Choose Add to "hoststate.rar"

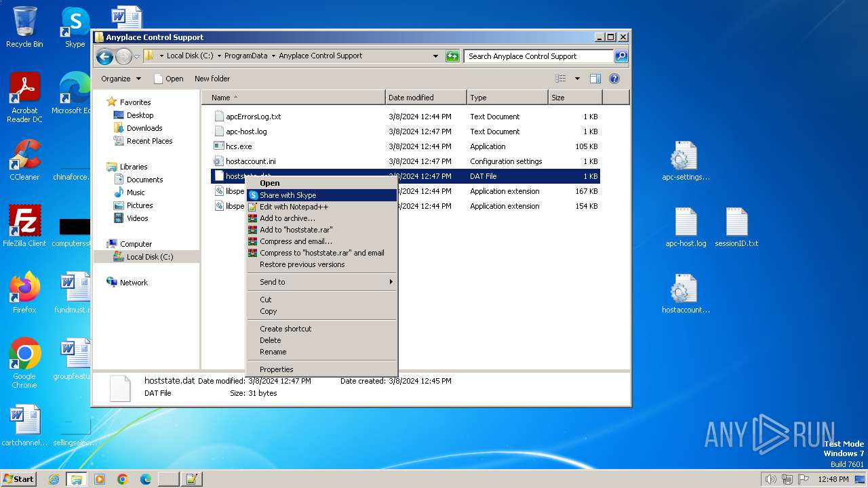pos(321,230)
